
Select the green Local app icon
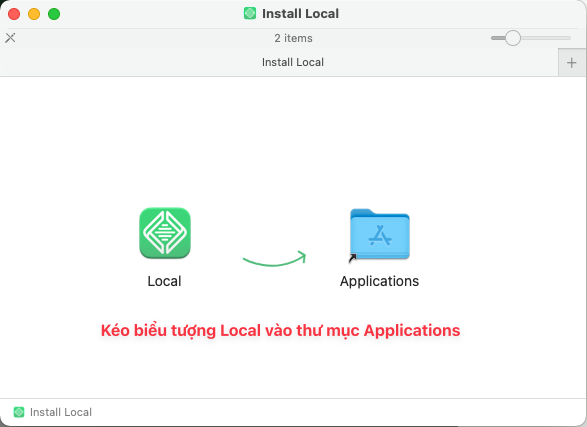tap(165, 233)
